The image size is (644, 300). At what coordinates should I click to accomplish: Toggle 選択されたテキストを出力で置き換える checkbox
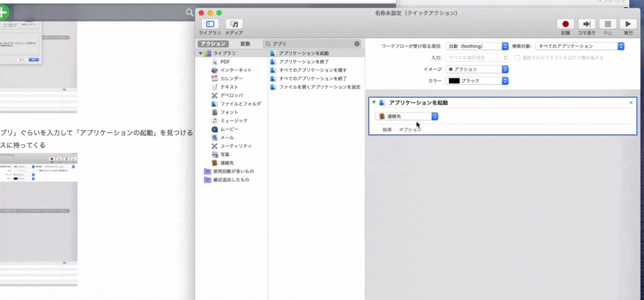coord(518,58)
